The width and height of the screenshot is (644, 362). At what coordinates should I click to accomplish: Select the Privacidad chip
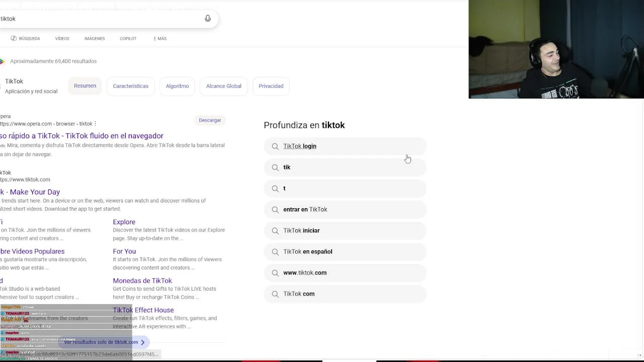point(271,86)
